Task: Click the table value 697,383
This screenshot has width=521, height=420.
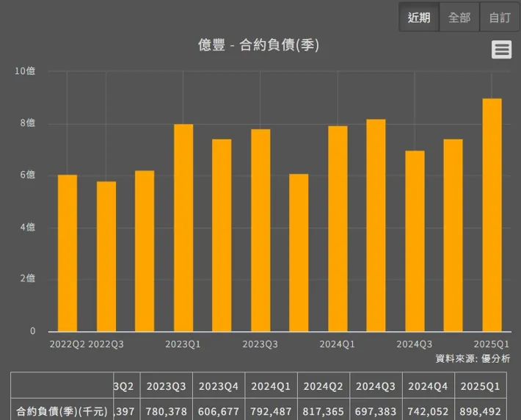Action: [x=376, y=412]
